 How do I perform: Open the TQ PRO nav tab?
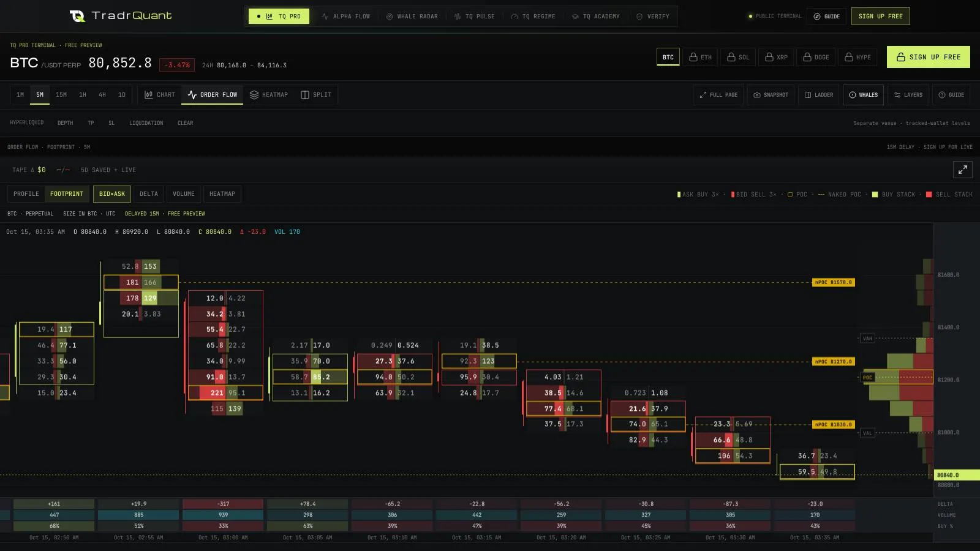(x=279, y=17)
